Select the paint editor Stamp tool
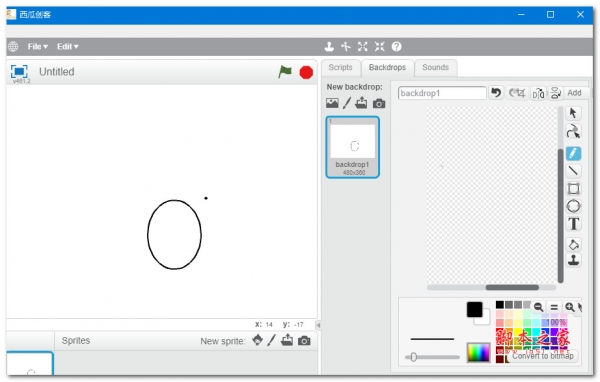600x382 pixels. [x=573, y=260]
